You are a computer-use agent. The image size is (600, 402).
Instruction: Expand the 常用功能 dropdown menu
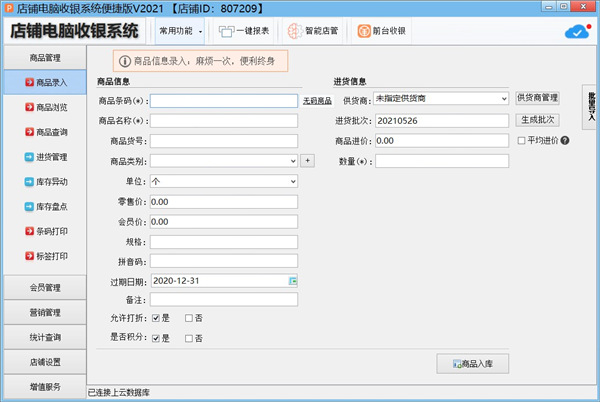180,31
